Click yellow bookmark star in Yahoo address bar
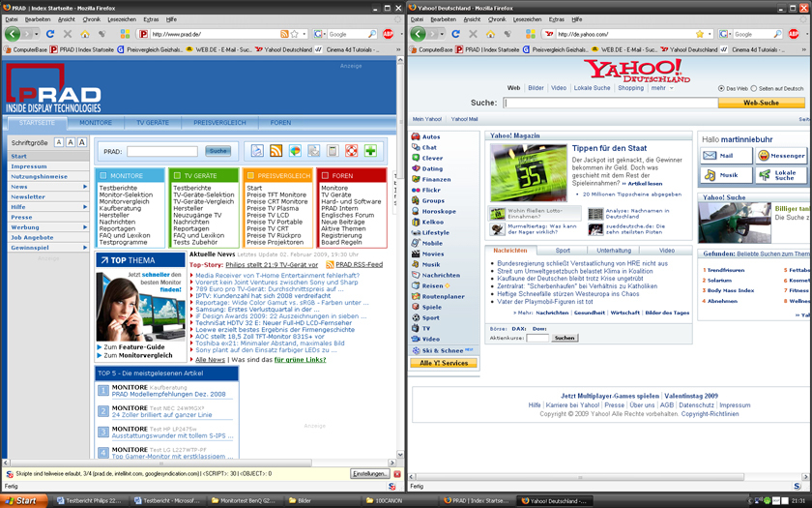The height and width of the screenshot is (508, 812). (x=700, y=34)
